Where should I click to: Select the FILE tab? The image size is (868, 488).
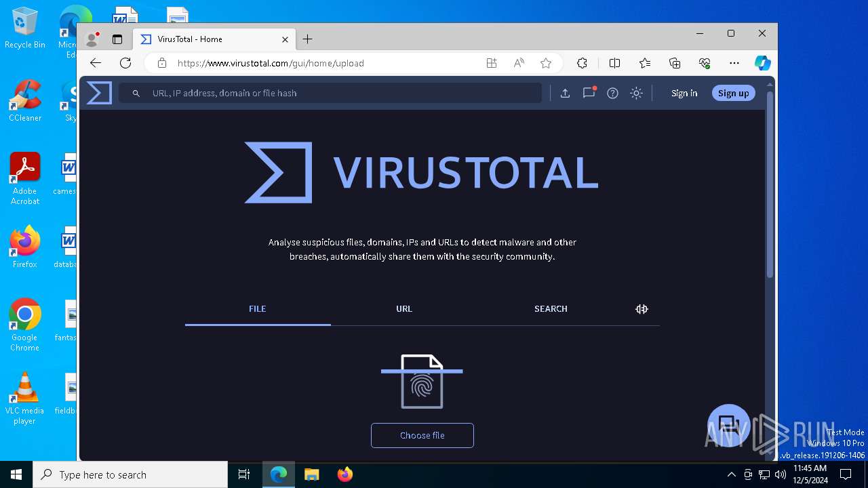(x=258, y=308)
